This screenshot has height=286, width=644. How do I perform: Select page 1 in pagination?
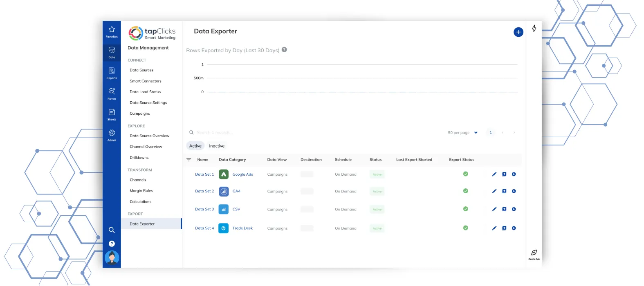(x=491, y=132)
